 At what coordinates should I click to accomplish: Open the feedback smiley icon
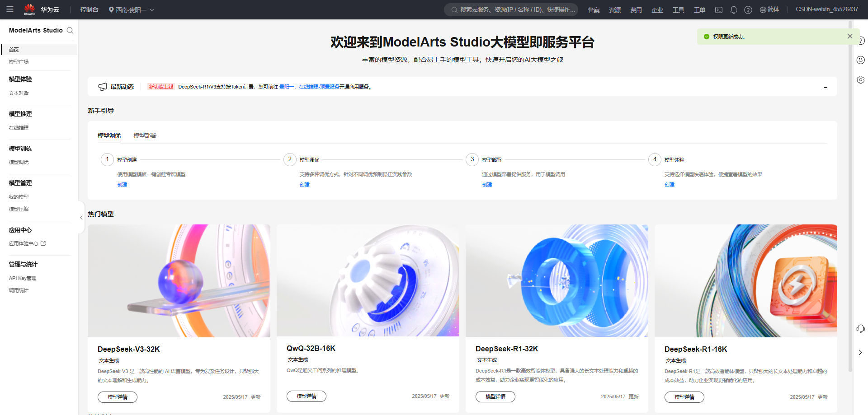[861, 60]
